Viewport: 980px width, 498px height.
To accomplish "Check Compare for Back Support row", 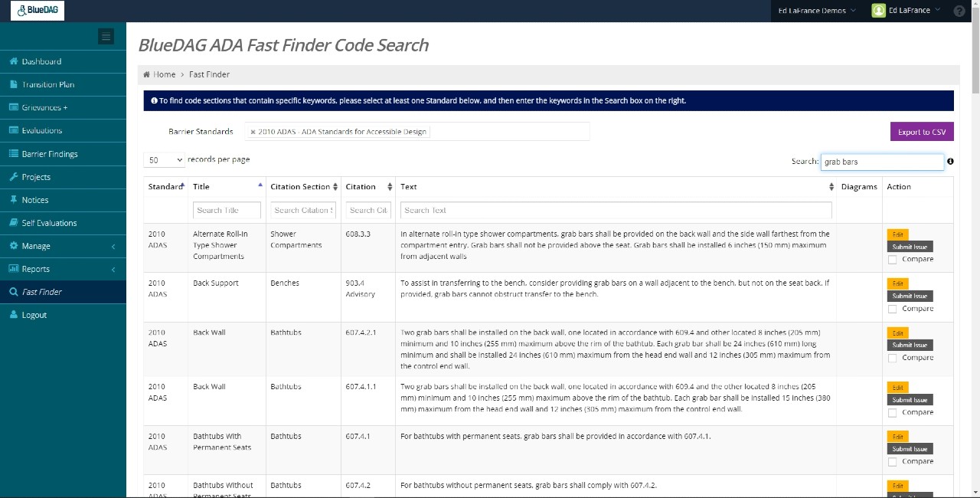I will [892, 309].
